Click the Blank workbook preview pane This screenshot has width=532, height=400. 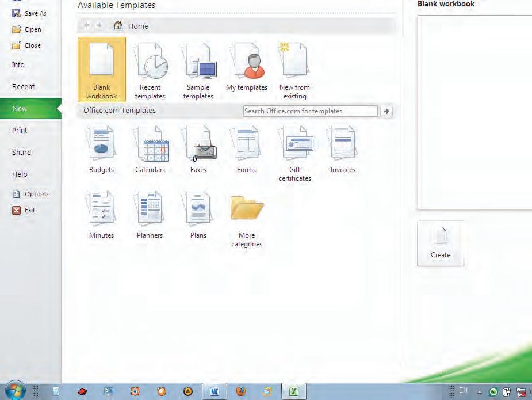pos(475,112)
